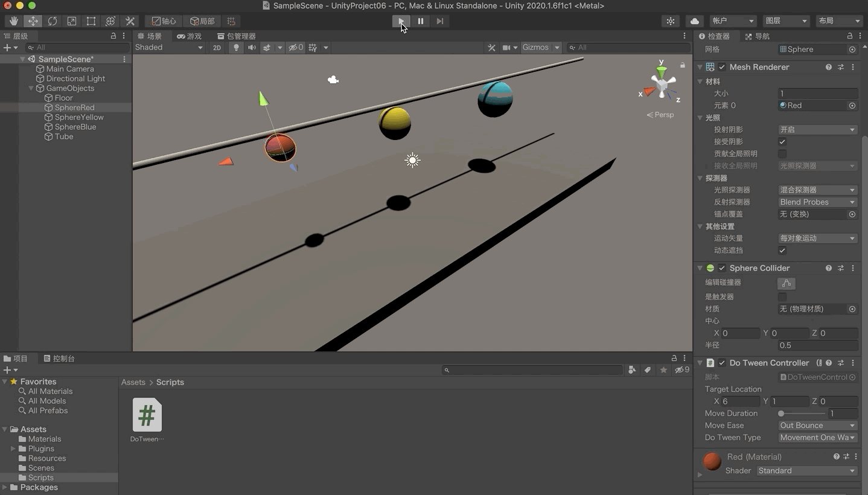Click the Pause button
This screenshot has width=868, height=495.
coord(421,21)
